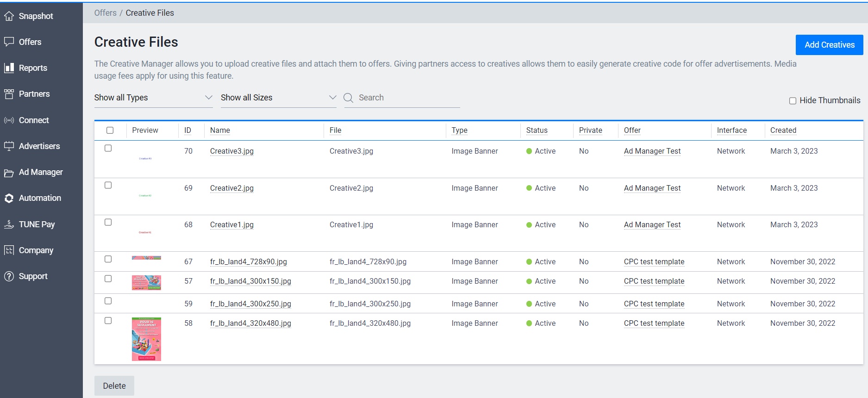Check the box for Creative3.jpg row
868x398 pixels.
tap(108, 148)
